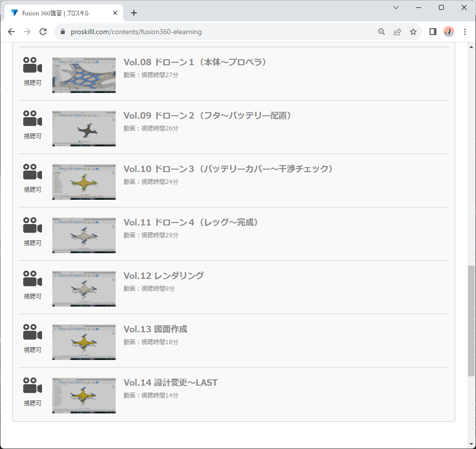476x449 pixels.
Task: Click the camera icon for Vol.08
Action: click(x=33, y=65)
